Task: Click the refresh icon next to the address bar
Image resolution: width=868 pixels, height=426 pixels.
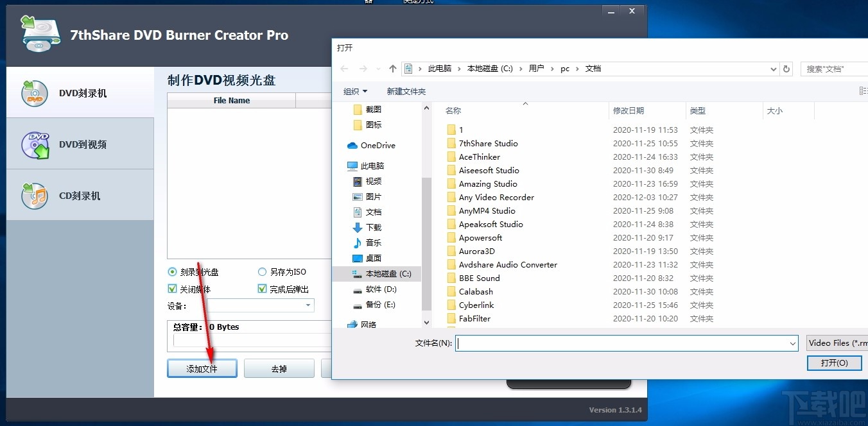Action: [786, 69]
